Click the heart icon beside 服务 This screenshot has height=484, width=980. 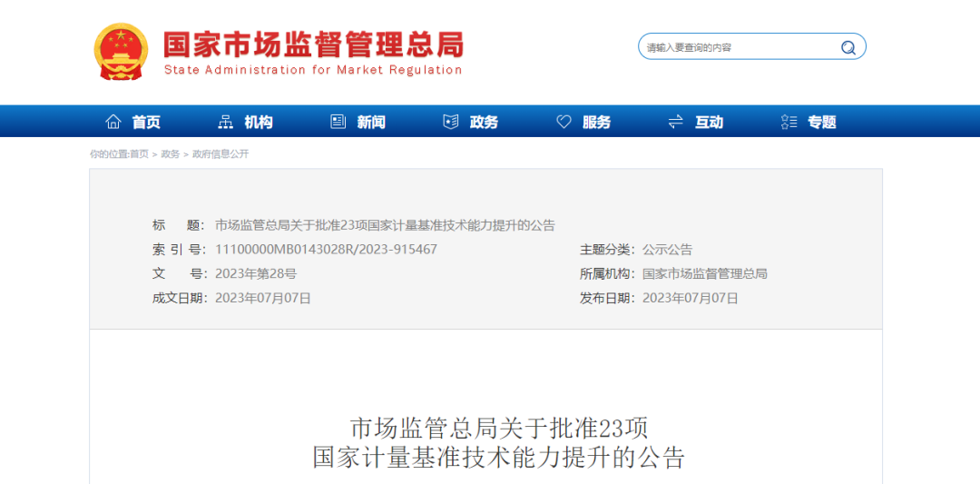coord(563,122)
